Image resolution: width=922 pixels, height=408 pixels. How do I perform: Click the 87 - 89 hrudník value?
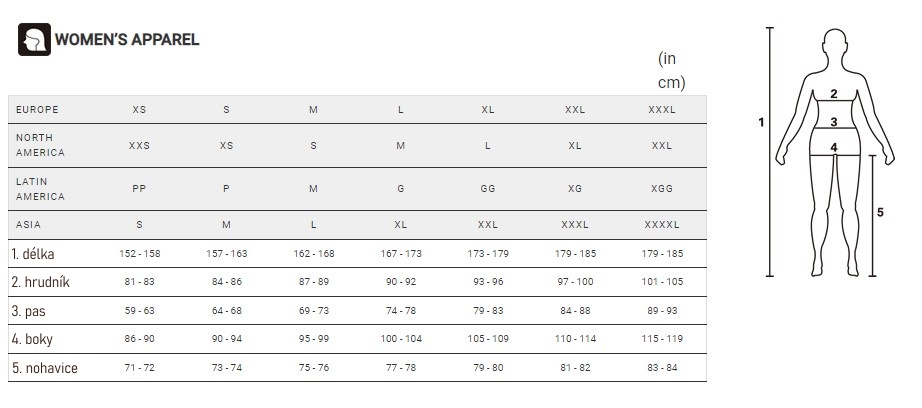click(x=313, y=282)
